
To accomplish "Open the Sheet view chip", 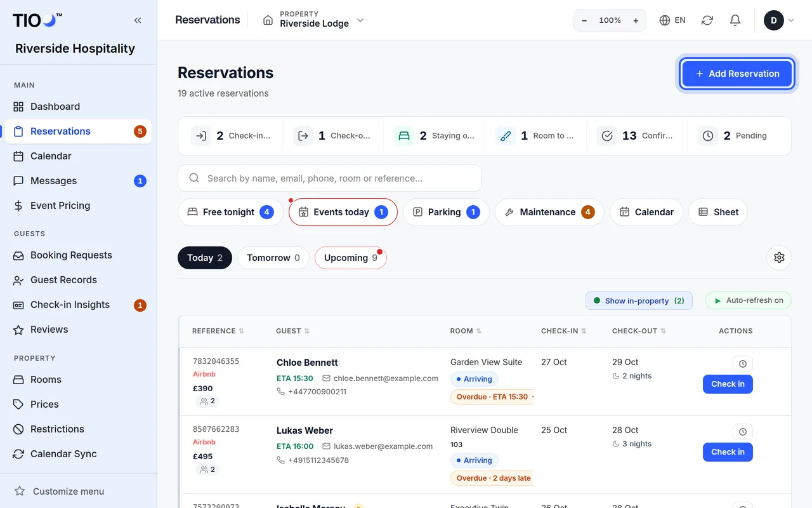I will click(718, 212).
